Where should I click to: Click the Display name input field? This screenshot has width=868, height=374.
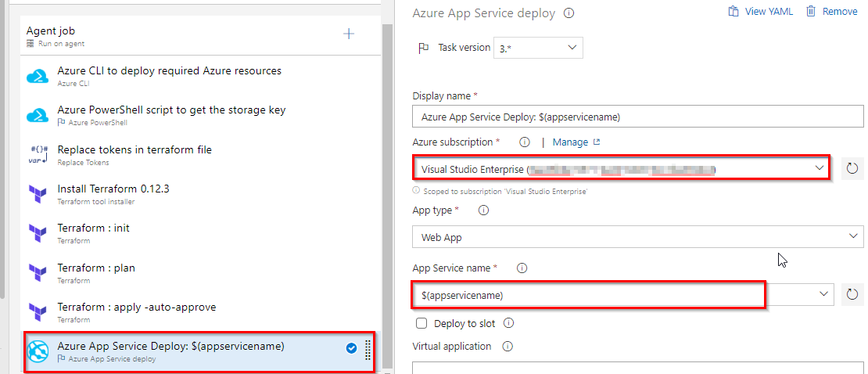click(x=638, y=117)
